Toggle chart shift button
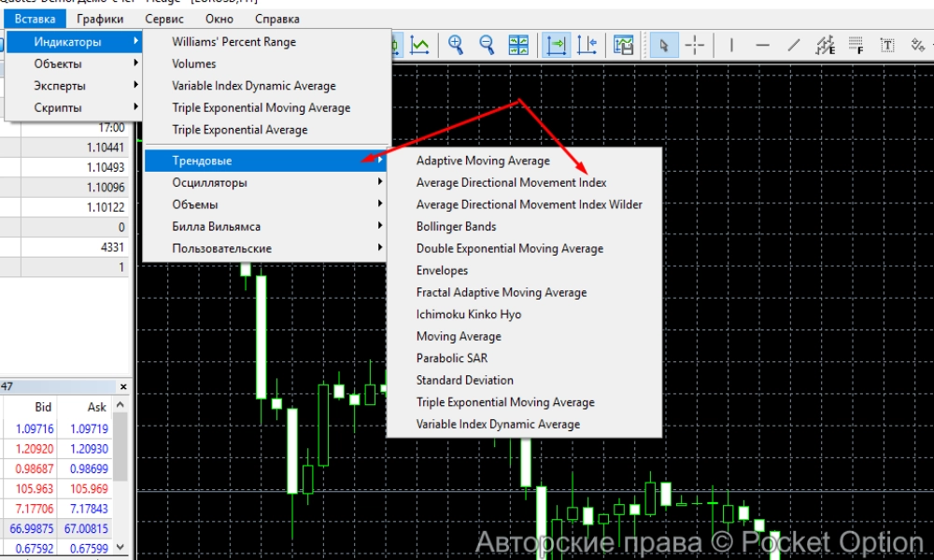The height and width of the screenshot is (560, 934). coord(587,45)
